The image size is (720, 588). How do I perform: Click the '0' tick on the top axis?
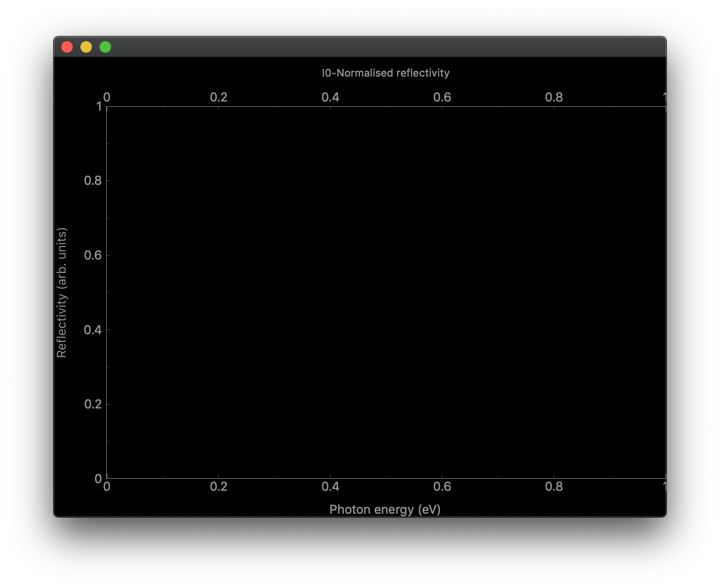tap(107, 97)
